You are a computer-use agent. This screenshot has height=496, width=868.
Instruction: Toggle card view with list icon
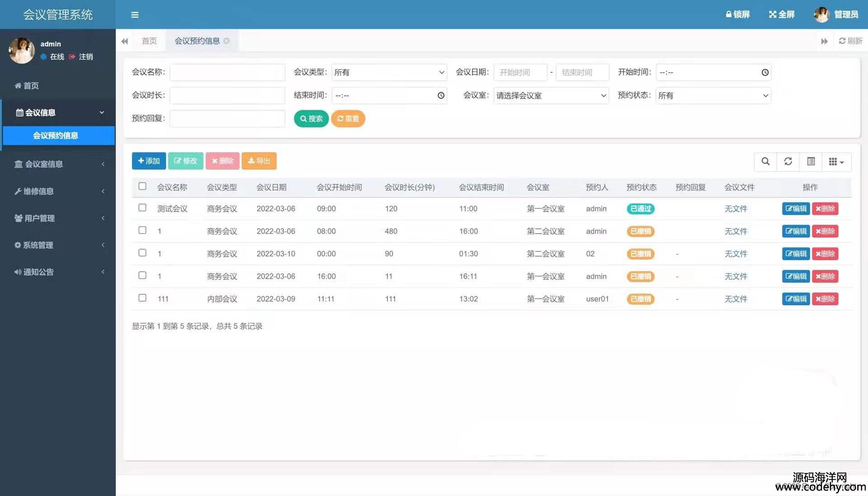[x=811, y=161]
